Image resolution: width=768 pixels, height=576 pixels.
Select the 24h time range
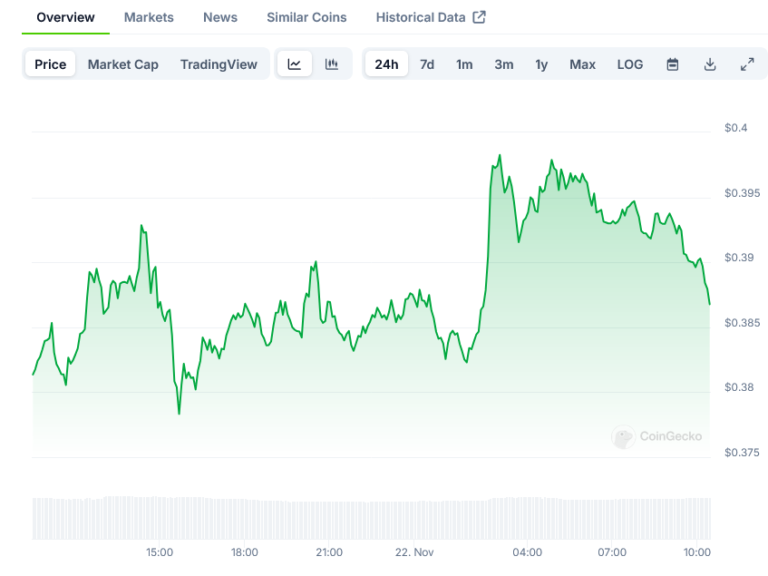[386, 64]
